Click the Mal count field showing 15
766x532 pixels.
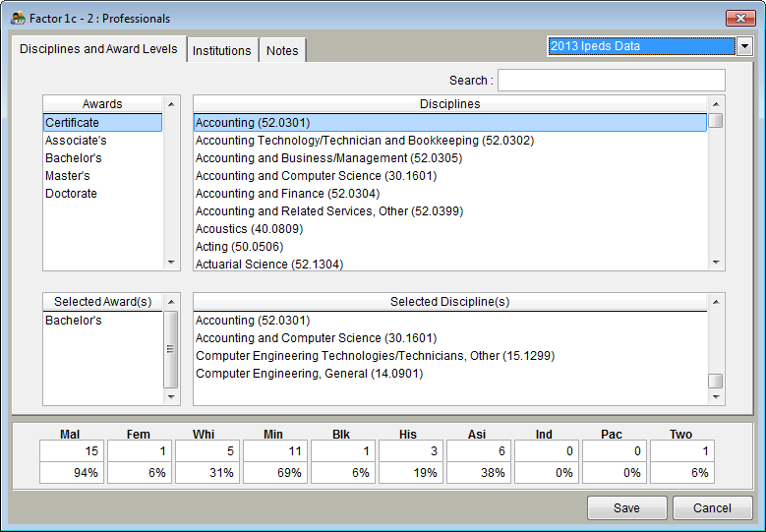pos(72,451)
